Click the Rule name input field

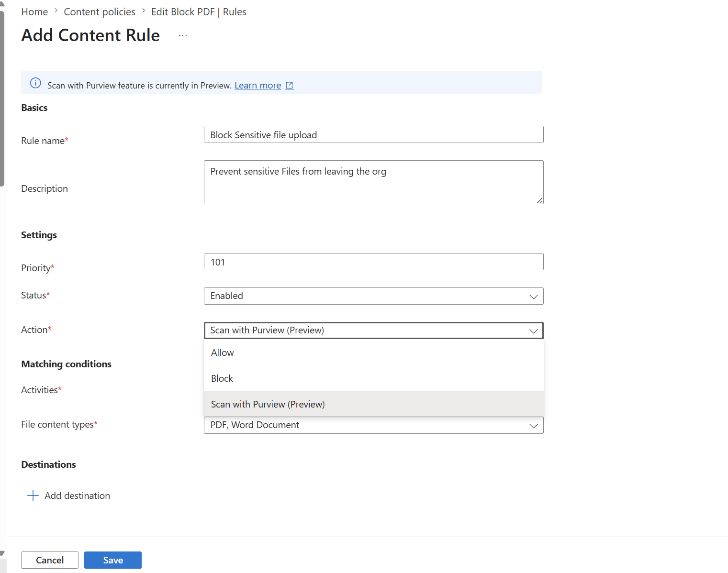coord(373,134)
